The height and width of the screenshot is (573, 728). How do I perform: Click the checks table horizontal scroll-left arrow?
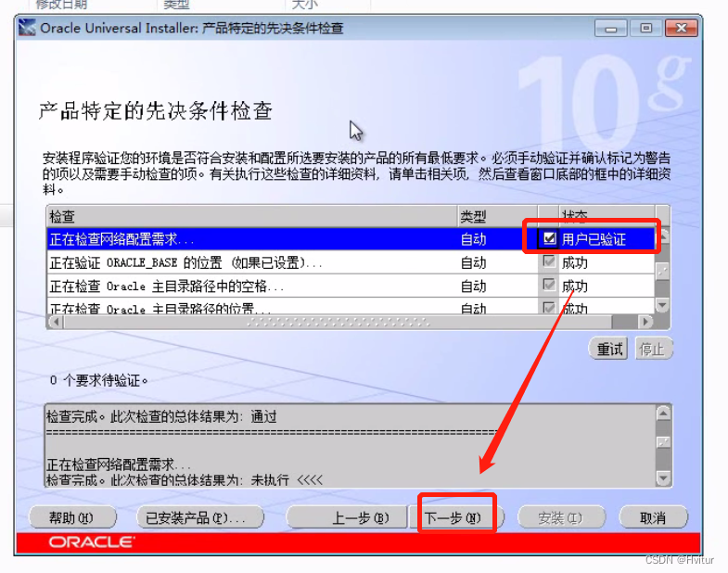point(57,322)
